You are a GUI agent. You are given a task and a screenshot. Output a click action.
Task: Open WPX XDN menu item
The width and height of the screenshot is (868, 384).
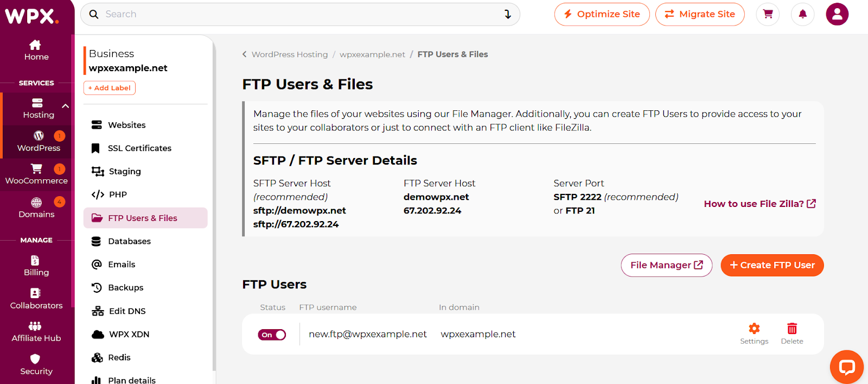coord(145,335)
